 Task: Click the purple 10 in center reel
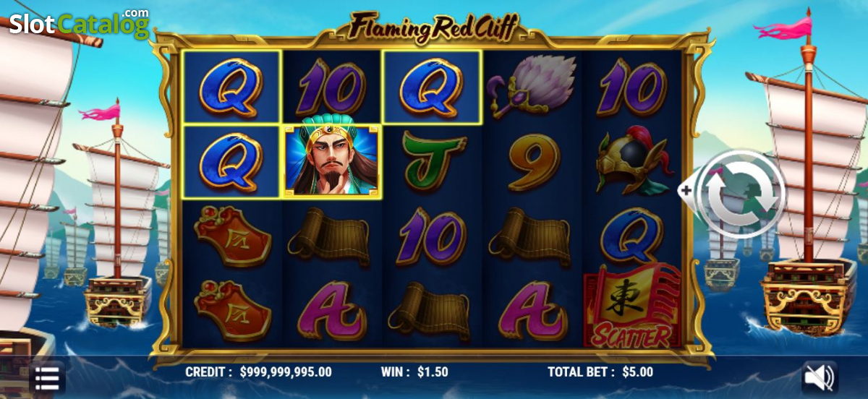pyautogui.click(x=433, y=236)
